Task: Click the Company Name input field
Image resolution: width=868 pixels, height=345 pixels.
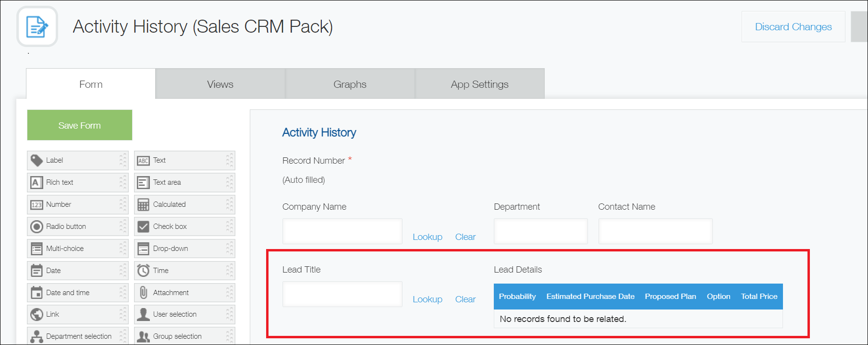Action: [342, 231]
